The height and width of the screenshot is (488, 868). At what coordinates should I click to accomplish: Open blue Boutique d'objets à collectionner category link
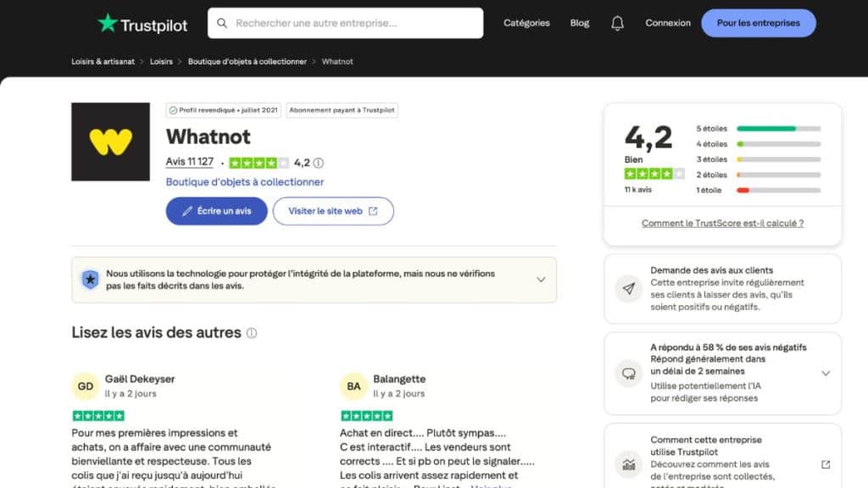[245, 182]
